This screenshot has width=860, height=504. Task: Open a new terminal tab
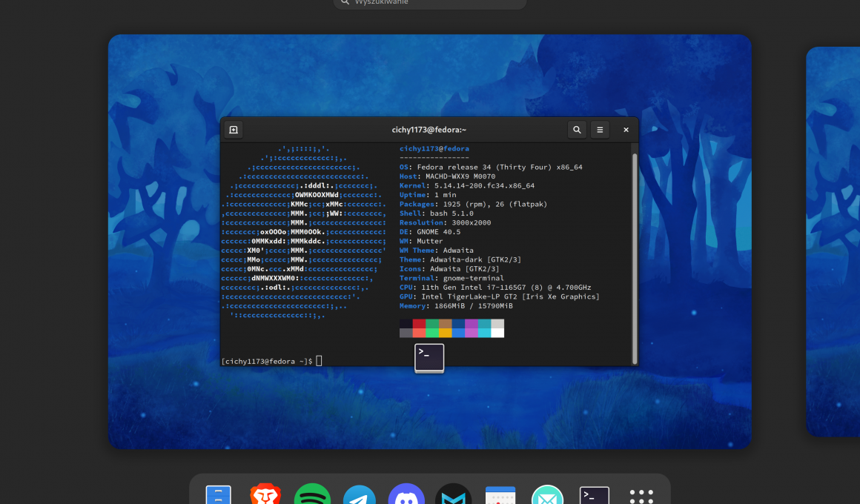click(233, 129)
